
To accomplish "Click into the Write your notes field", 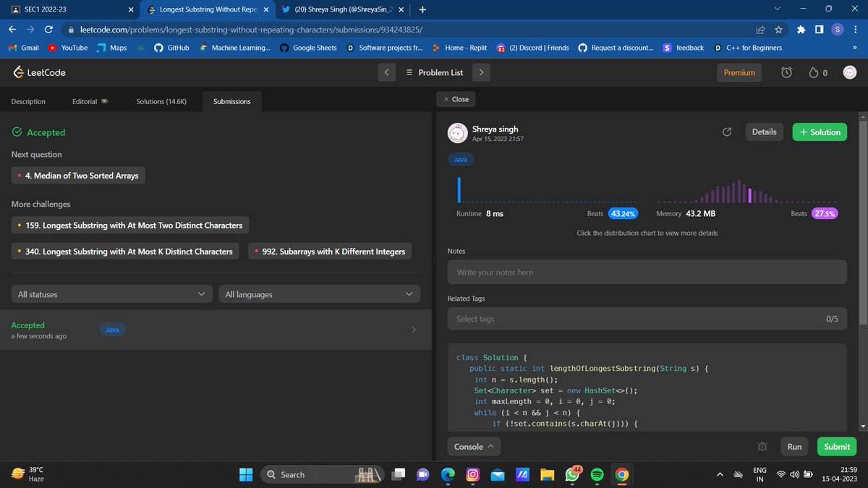I will (x=647, y=272).
